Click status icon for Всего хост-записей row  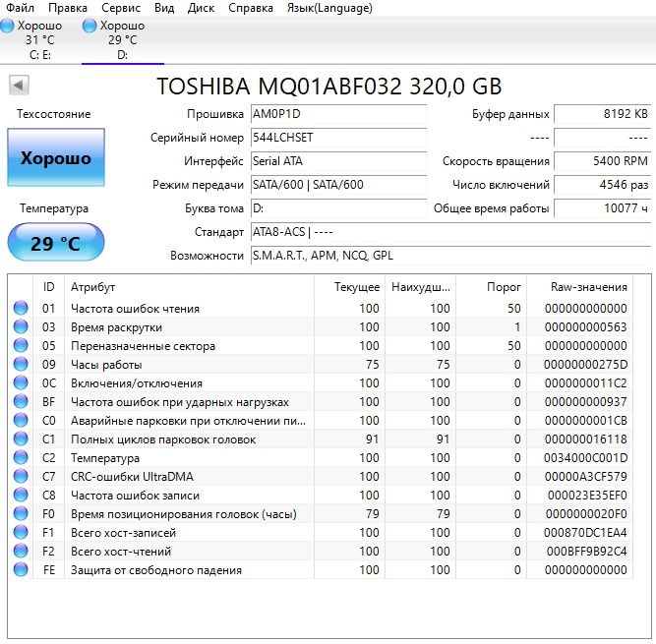pos(21,532)
